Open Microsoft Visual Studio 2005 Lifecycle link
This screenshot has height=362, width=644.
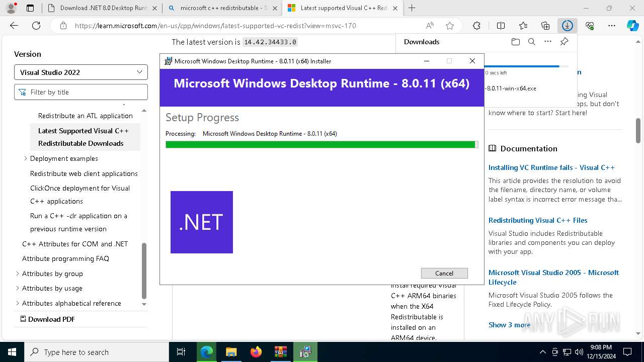[553, 277]
